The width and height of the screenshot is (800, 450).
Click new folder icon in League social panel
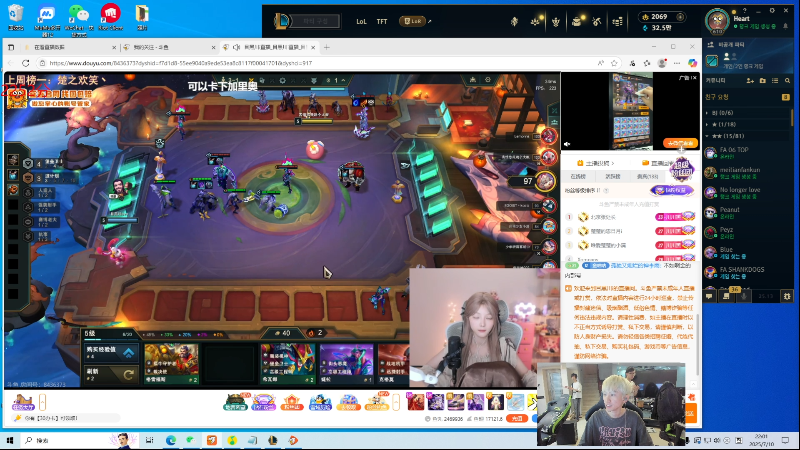tap(763, 81)
